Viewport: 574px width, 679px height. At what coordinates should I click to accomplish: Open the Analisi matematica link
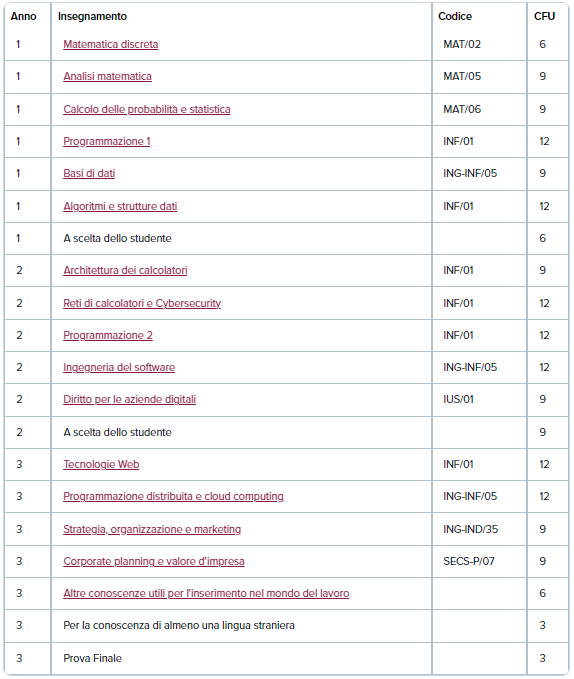tap(107, 77)
